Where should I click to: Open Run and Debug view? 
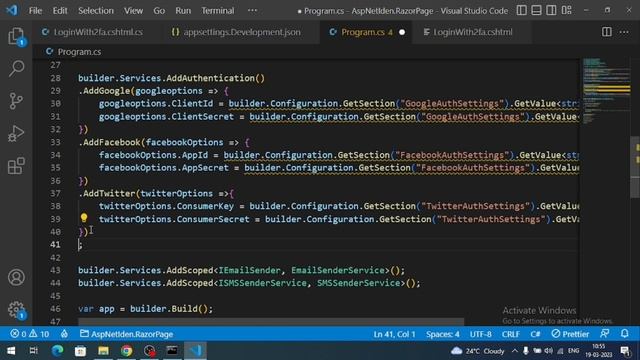tap(16, 133)
